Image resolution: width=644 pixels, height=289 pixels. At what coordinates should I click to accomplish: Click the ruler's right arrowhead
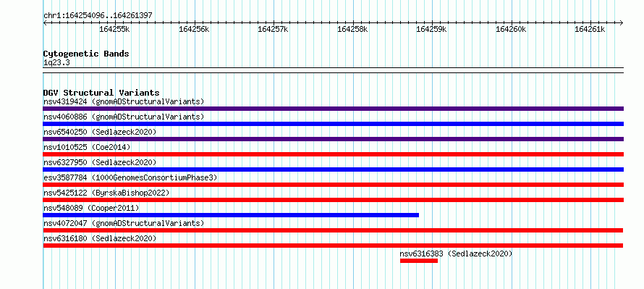[622, 23]
